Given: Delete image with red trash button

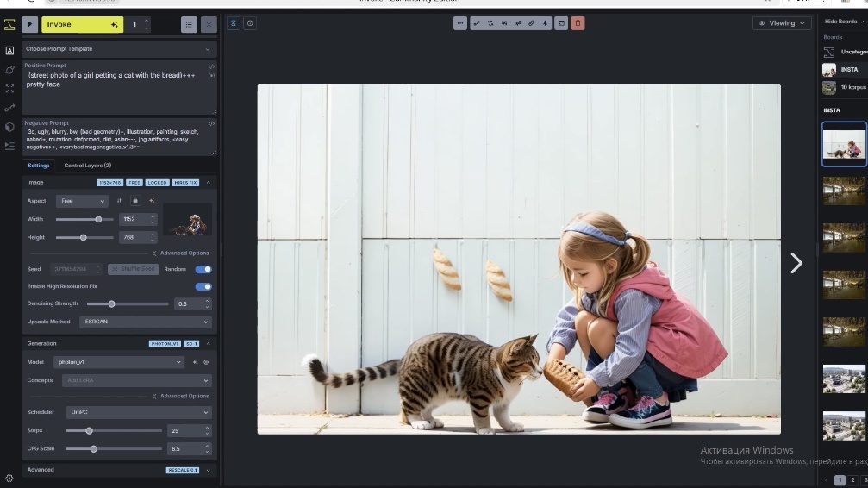Looking at the screenshot, I should point(578,23).
